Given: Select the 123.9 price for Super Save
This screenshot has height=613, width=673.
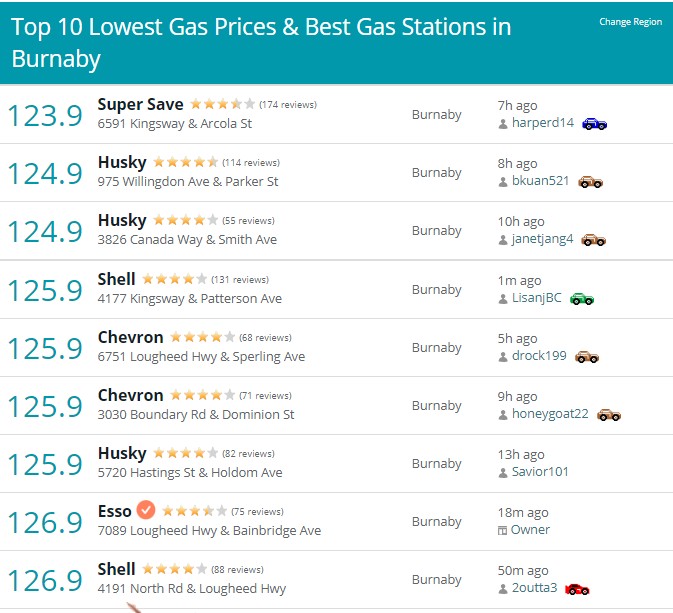Looking at the screenshot, I should pyautogui.click(x=45, y=115).
